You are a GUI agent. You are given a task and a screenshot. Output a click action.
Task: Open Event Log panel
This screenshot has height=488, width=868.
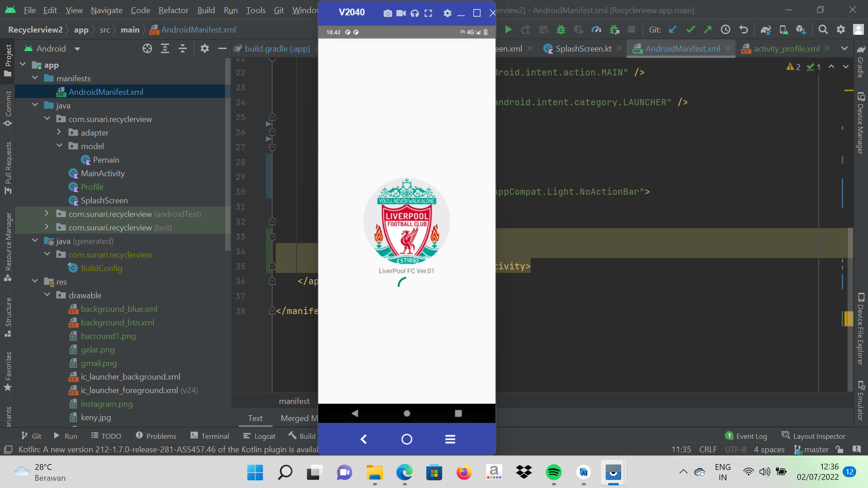746,436
